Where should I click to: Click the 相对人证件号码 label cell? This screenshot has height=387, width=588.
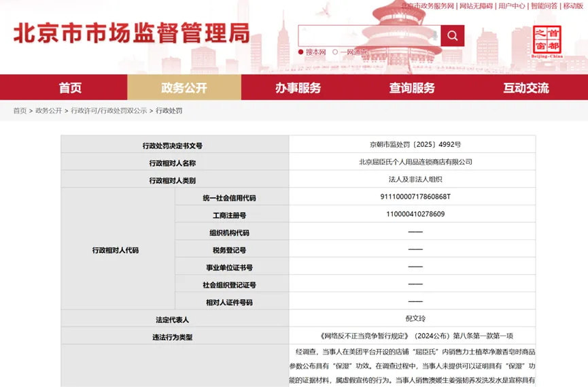point(232,301)
